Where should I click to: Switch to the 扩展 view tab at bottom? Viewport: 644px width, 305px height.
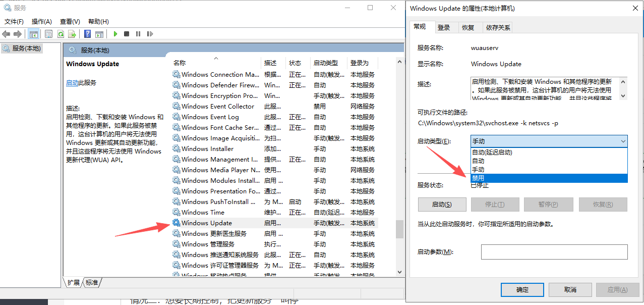(x=73, y=283)
